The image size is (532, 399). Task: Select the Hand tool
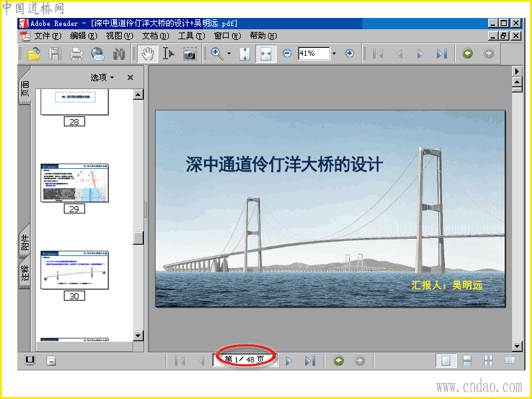pyautogui.click(x=148, y=54)
